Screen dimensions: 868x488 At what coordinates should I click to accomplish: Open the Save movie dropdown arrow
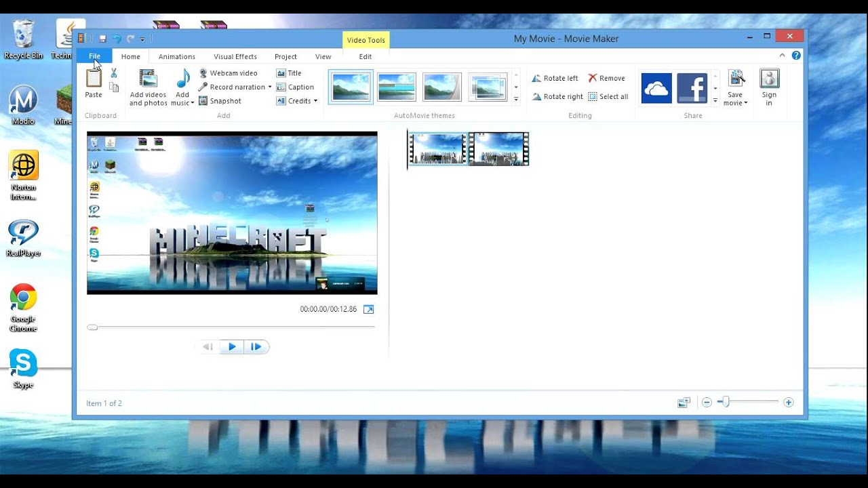(745, 103)
